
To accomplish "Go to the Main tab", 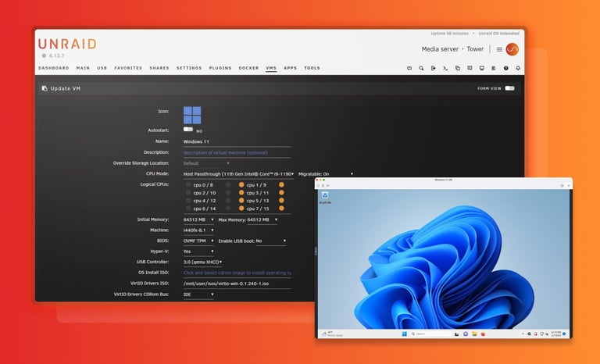I will (83, 68).
